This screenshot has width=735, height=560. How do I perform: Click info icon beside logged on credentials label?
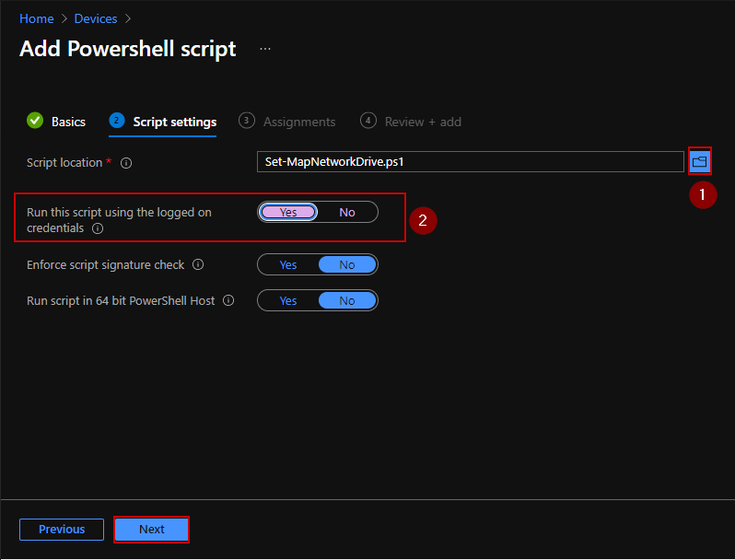click(x=98, y=228)
